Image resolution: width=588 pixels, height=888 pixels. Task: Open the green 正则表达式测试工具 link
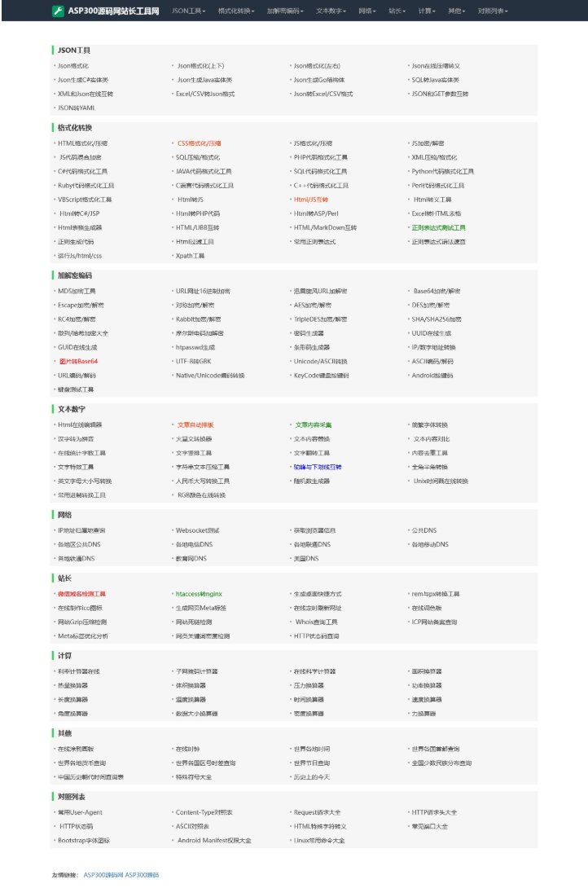[x=438, y=227]
